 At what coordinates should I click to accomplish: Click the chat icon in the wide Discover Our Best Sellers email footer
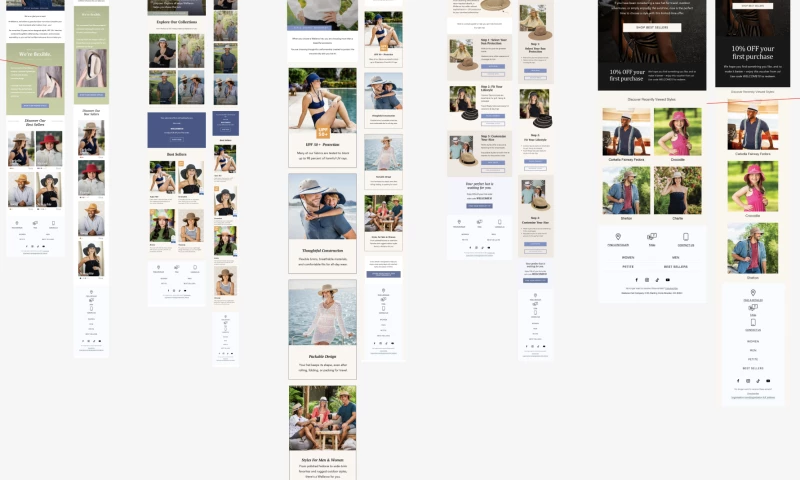tap(35, 223)
